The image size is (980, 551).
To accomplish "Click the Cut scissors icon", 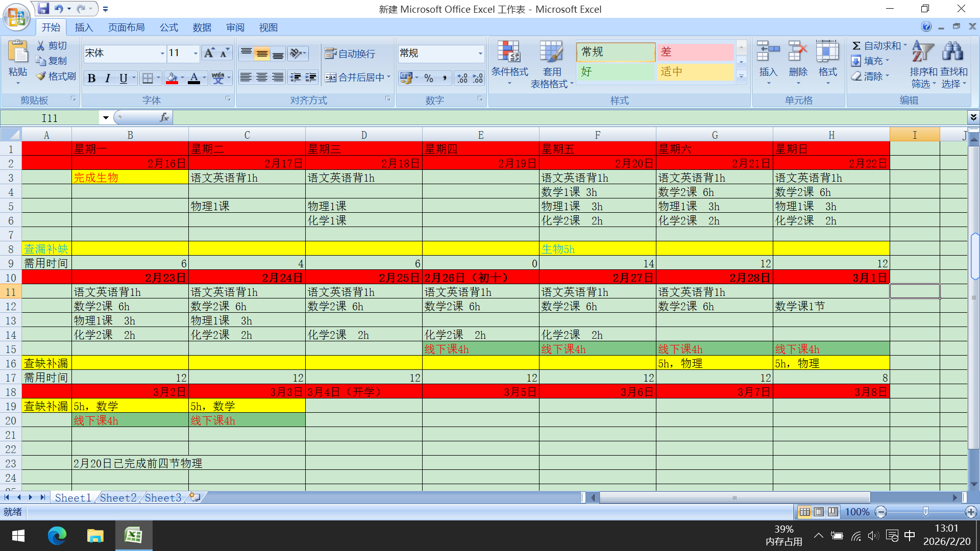I will (41, 46).
